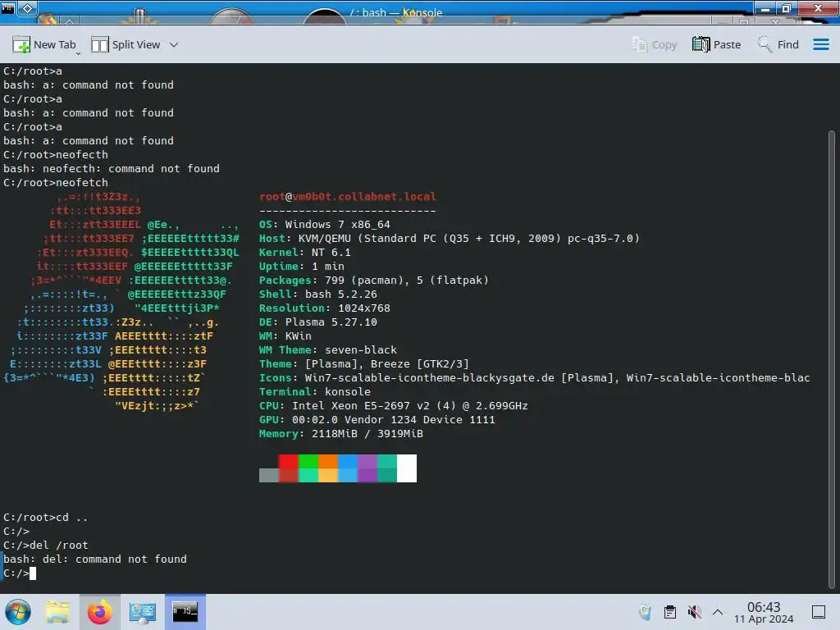Open the Find search bar

(x=778, y=44)
